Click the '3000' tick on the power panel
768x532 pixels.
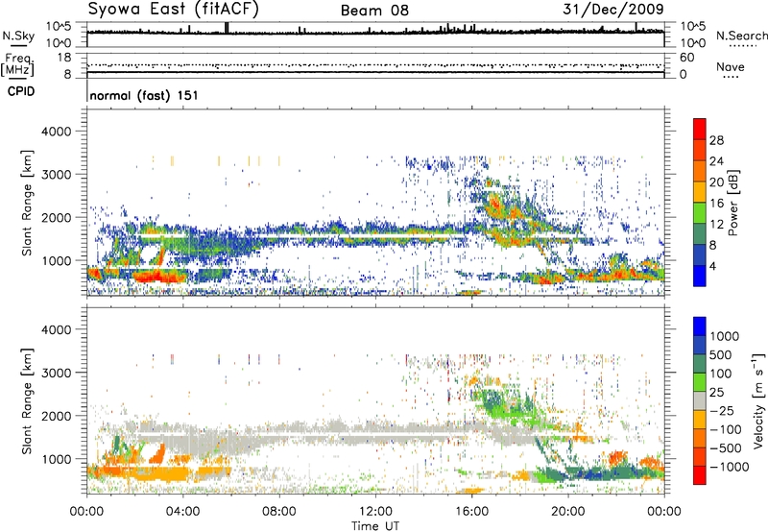56,175
